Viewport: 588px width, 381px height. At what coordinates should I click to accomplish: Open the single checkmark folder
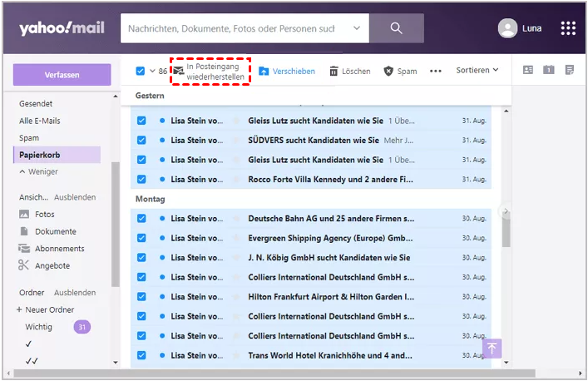tap(28, 344)
